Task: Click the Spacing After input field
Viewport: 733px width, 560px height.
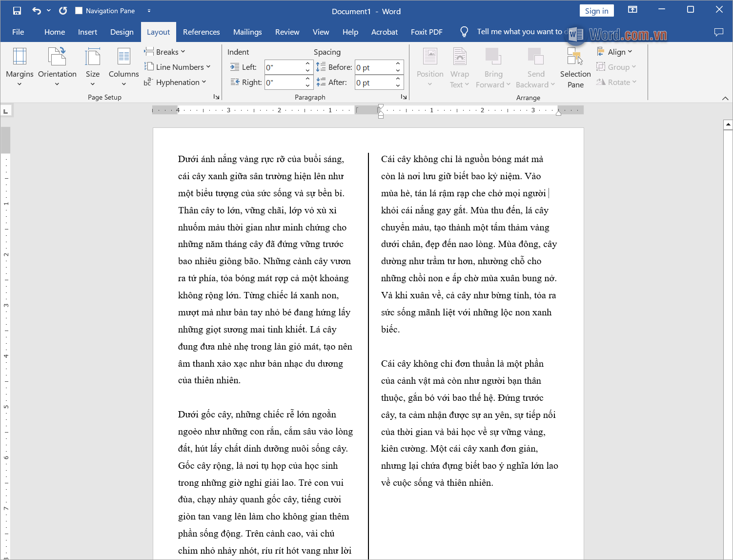Action: click(374, 83)
